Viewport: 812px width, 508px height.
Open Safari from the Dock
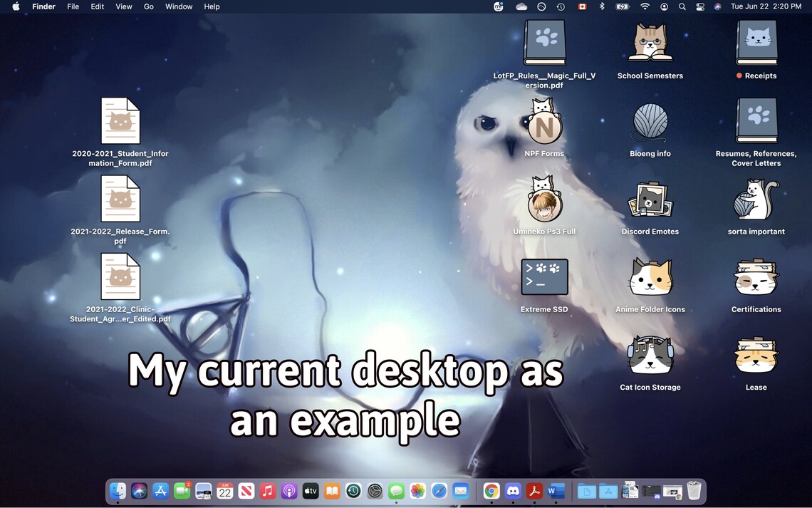point(439,491)
